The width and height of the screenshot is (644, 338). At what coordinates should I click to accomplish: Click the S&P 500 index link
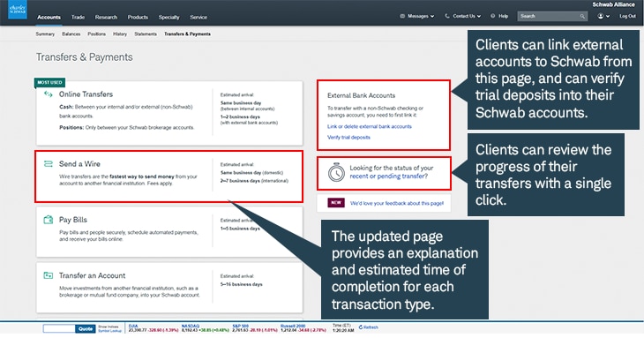(x=240, y=327)
